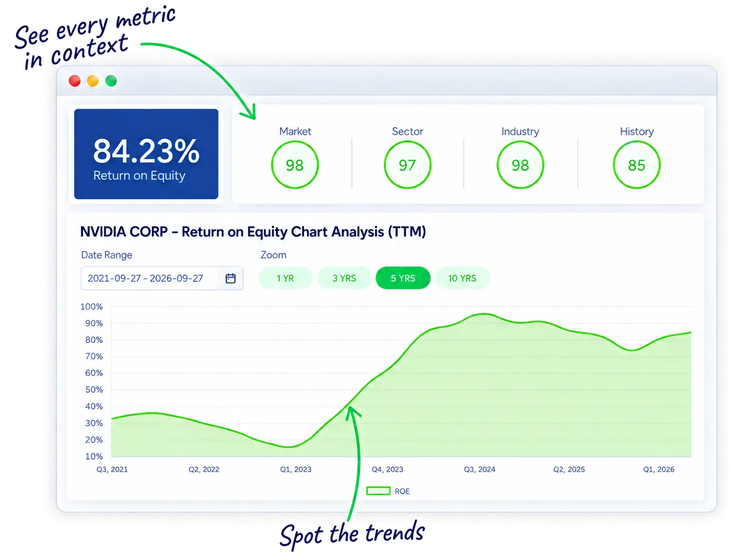Click the Industry label
The width and height of the screenshot is (747, 560).
point(521,131)
